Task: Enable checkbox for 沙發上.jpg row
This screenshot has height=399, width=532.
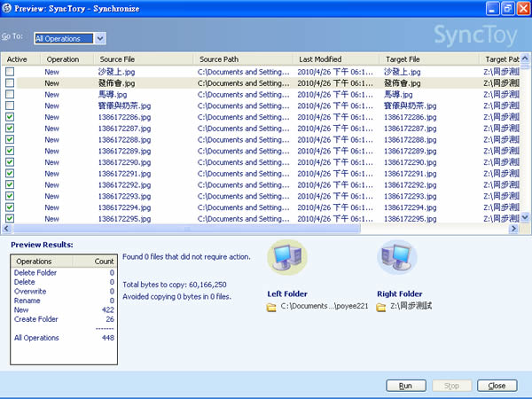Action: [10, 72]
